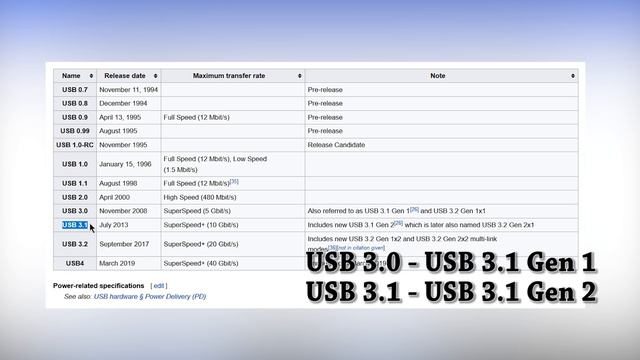Select the highlighted USB 3.1 name cell

click(x=75, y=225)
